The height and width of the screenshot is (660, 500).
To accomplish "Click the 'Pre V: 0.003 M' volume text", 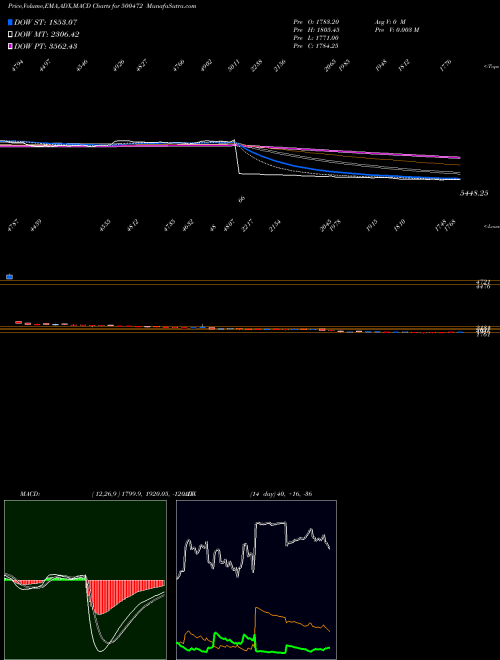I will click(396, 30).
